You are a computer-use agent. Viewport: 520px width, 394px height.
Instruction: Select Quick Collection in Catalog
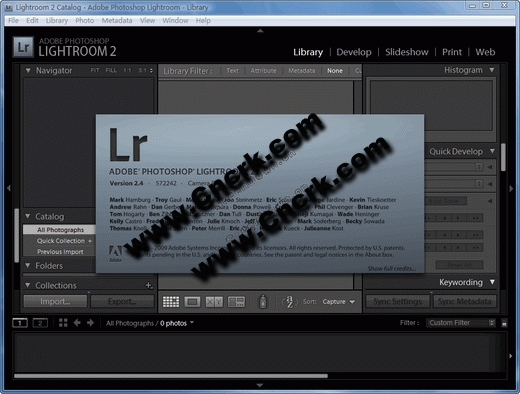point(59,241)
